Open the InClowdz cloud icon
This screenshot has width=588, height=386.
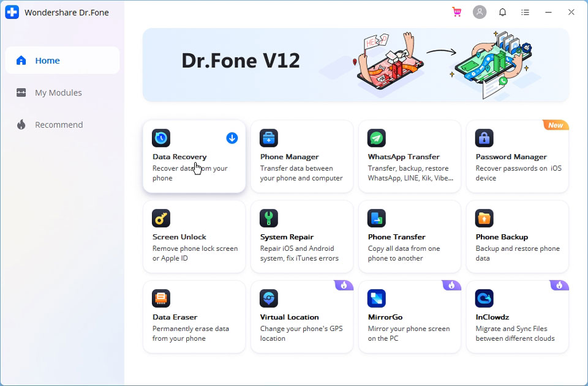pyautogui.click(x=484, y=299)
